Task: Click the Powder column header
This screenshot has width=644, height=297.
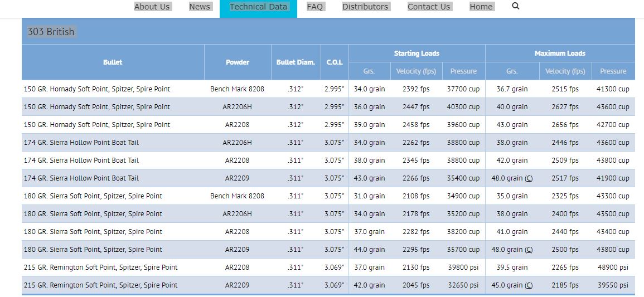Action: (x=238, y=62)
